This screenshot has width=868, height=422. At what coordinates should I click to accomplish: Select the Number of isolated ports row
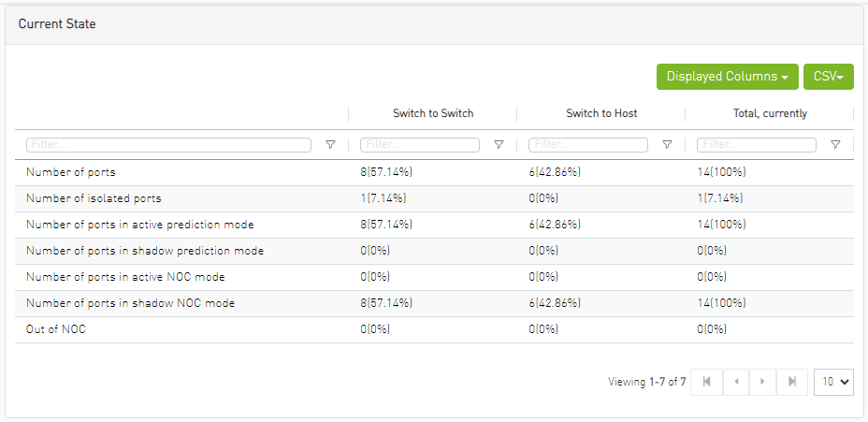94,198
